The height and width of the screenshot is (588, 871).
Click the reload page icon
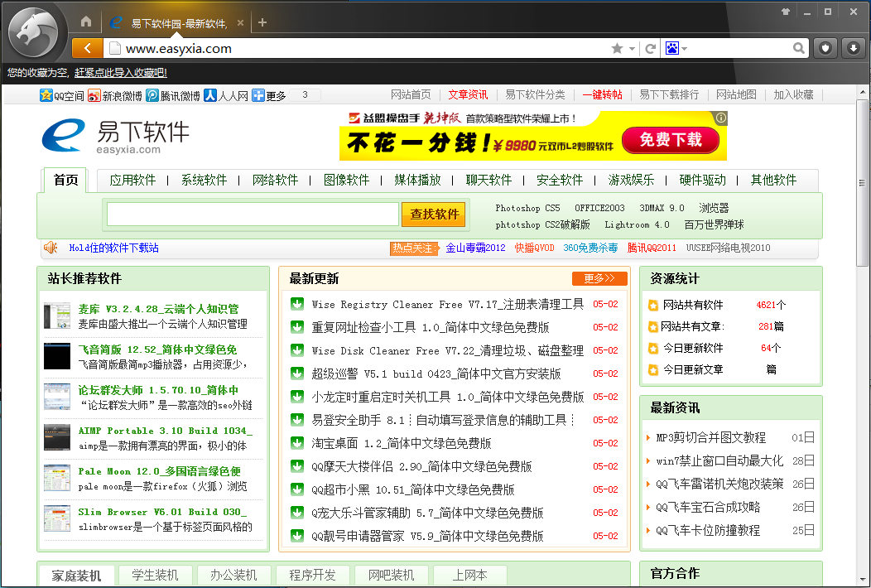651,49
